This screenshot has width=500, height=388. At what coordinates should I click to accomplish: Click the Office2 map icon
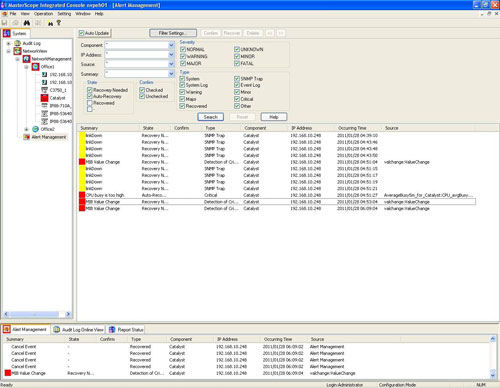point(35,129)
